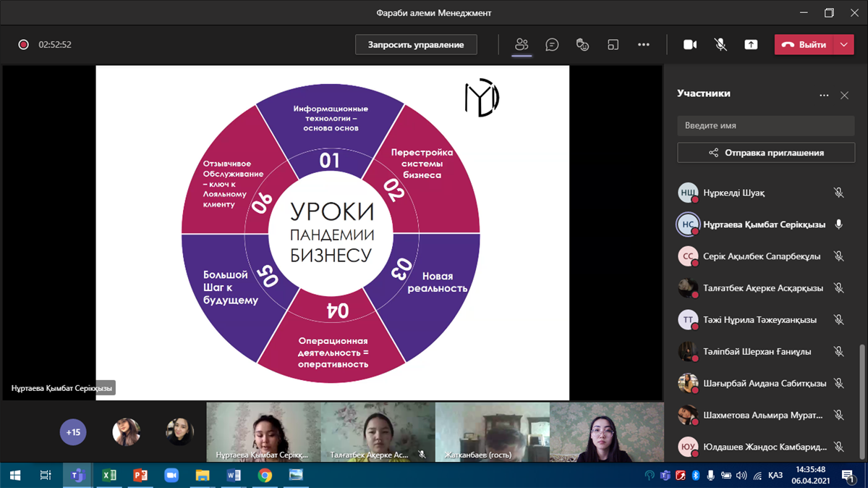The width and height of the screenshot is (868, 488).
Task: Select participant Нұркелді Шуақ in list
Action: [x=733, y=193]
